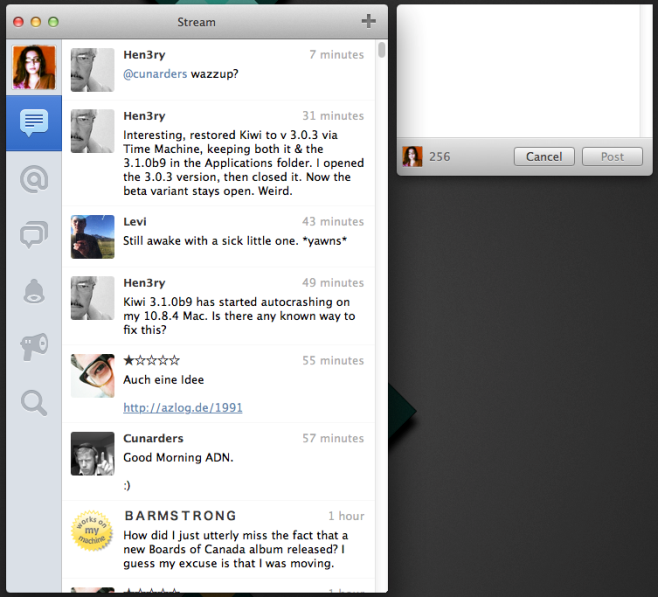This screenshot has height=597, width=658.
Task: Click the small avatar in compose window
Action: [x=412, y=156]
